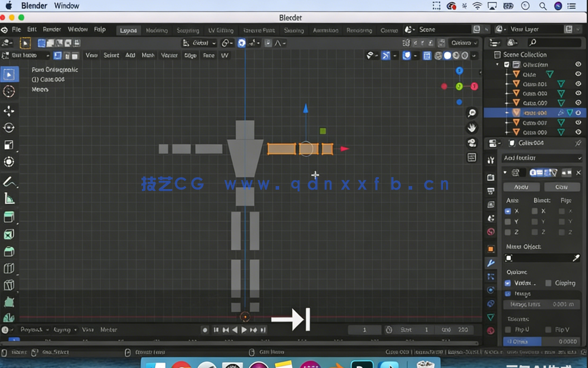The image size is (588, 368).
Task: Open the Modifier Properties tab (wrench icon)
Action: click(x=491, y=262)
